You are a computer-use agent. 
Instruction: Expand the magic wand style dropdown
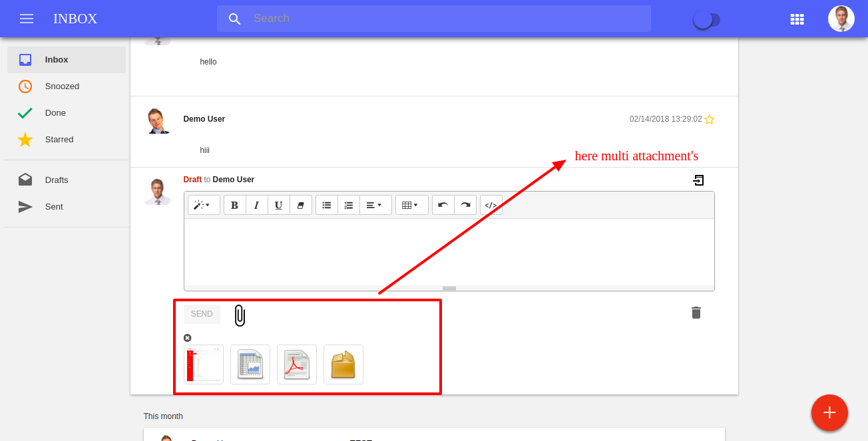(204, 205)
